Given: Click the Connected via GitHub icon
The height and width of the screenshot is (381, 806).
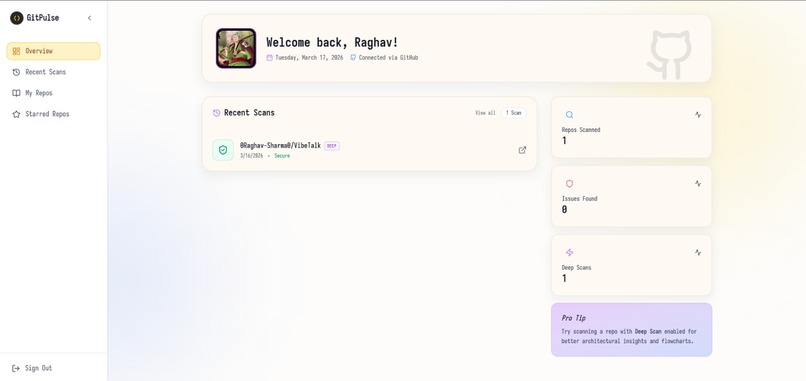Looking at the screenshot, I should point(353,58).
